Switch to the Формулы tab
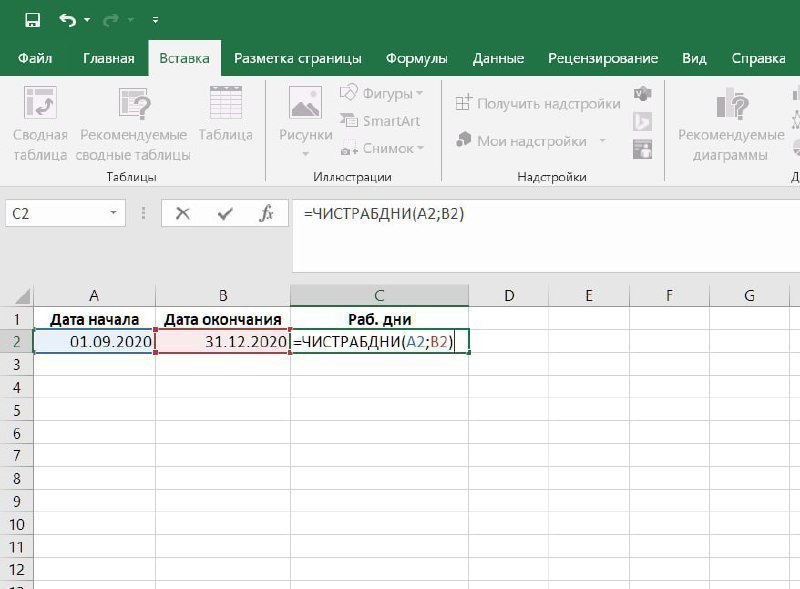The image size is (800, 589). click(416, 58)
